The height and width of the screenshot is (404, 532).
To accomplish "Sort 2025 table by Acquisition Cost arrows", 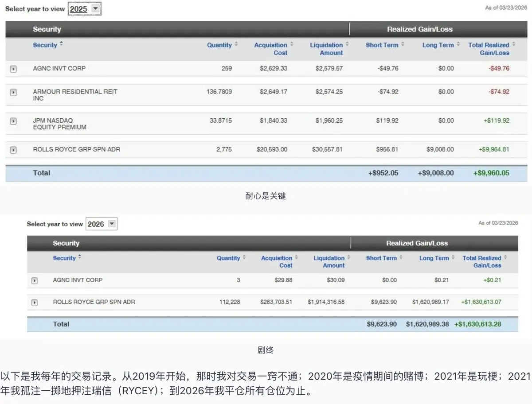I will [292, 44].
